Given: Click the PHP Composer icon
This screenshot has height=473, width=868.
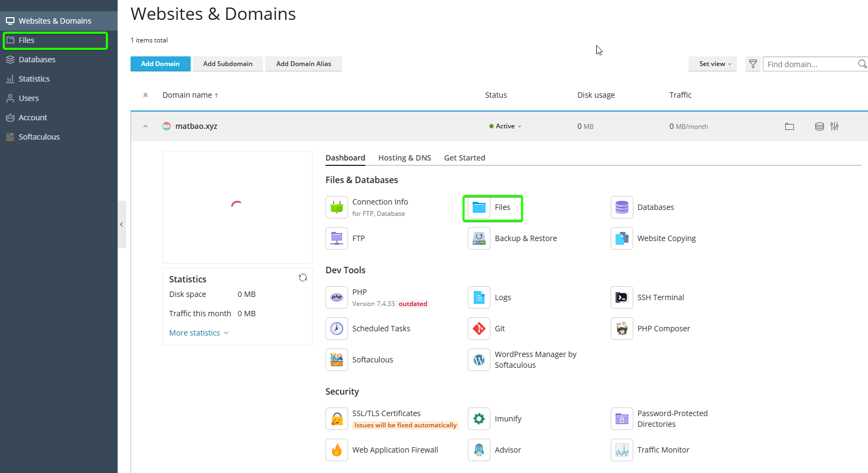Looking at the screenshot, I should point(621,329).
